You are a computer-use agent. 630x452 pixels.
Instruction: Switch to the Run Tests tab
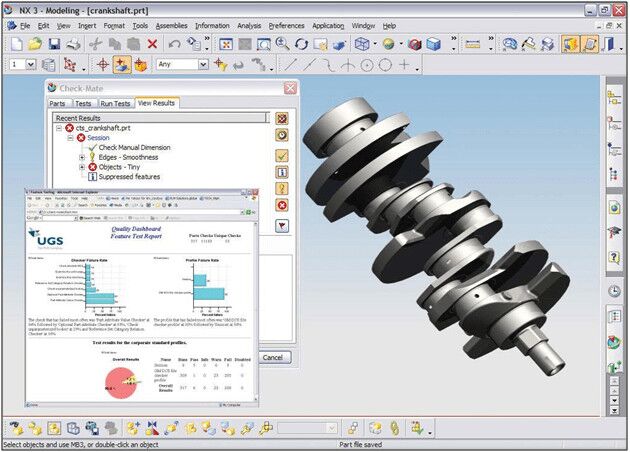[x=115, y=103]
